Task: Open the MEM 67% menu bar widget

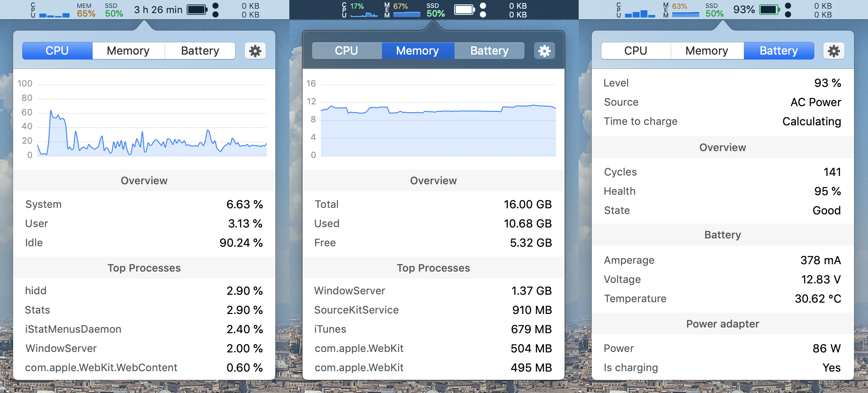Action: (402, 10)
